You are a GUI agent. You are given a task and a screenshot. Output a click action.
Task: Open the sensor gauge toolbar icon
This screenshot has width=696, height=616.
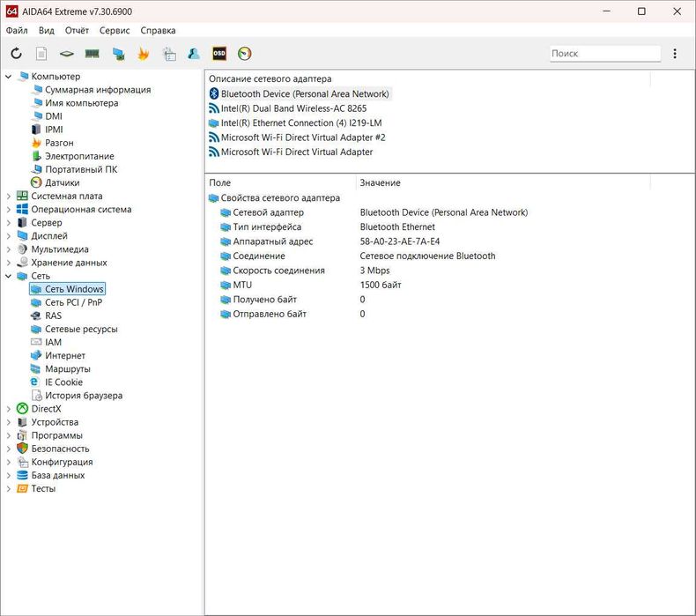click(245, 53)
